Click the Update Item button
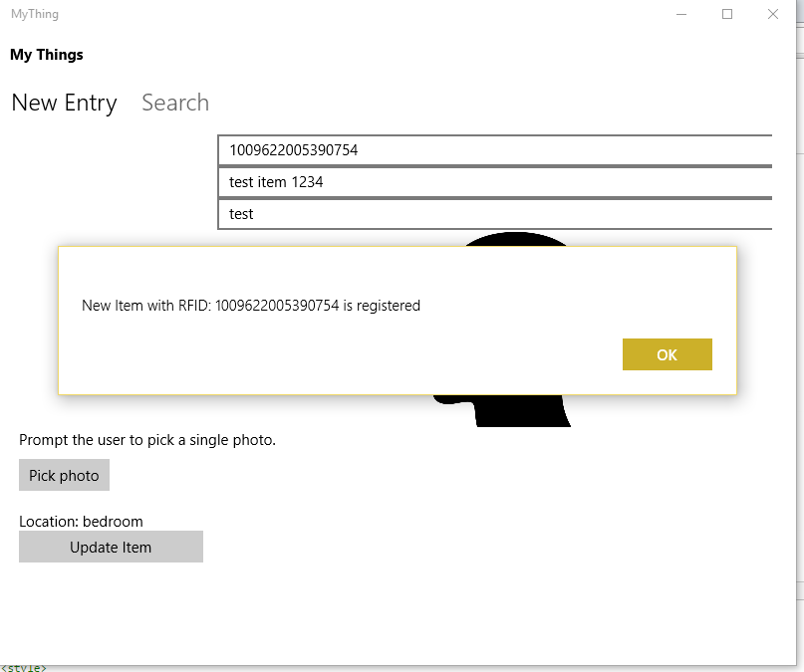Image resolution: width=804 pixels, height=672 pixels. (x=111, y=547)
